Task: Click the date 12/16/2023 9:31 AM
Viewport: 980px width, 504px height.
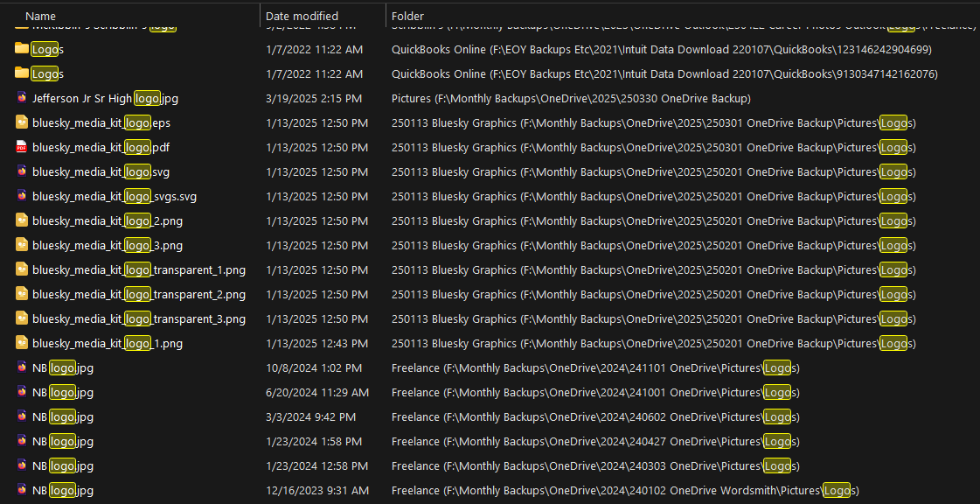Action: (x=316, y=490)
